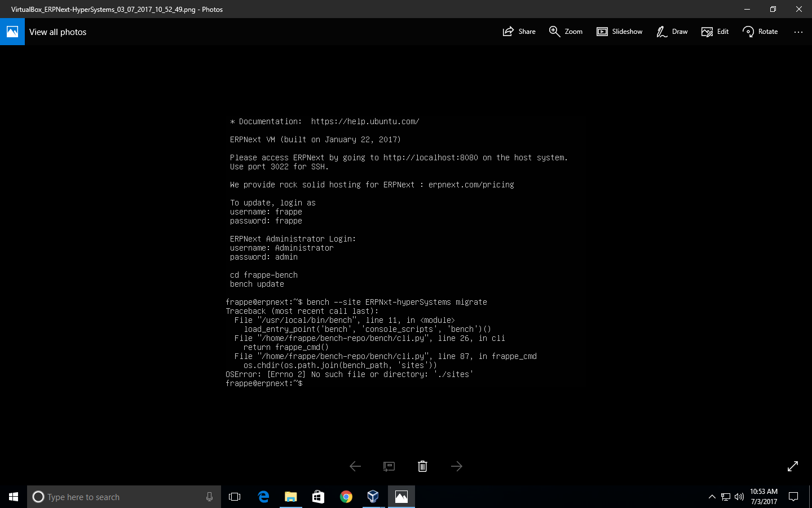Open the more options ellipsis menu

click(798, 32)
